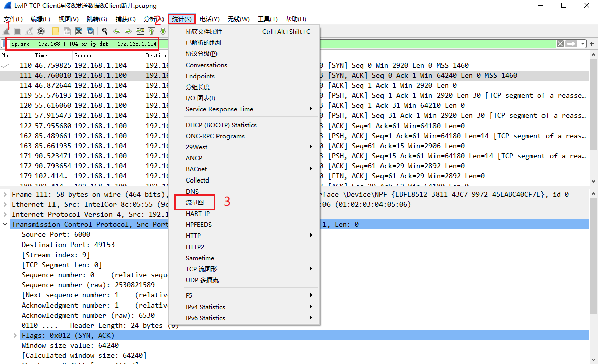This screenshot has width=598, height=364.
Task: Open the filter history dropdown arrow
Action: (583, 44)
